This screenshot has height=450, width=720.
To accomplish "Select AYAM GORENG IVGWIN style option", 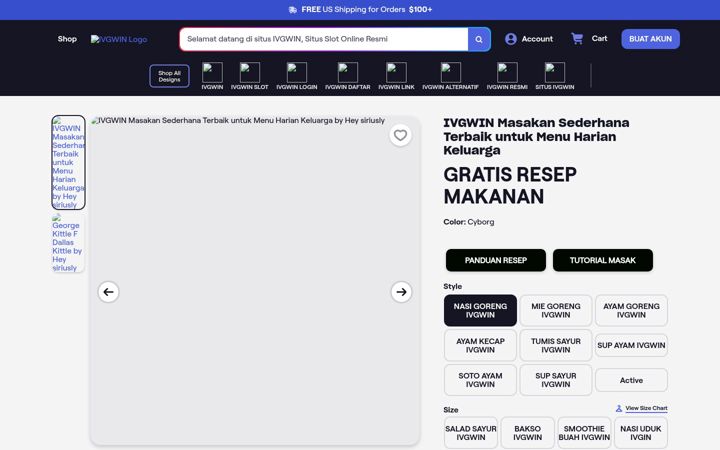I will (631, 310).
